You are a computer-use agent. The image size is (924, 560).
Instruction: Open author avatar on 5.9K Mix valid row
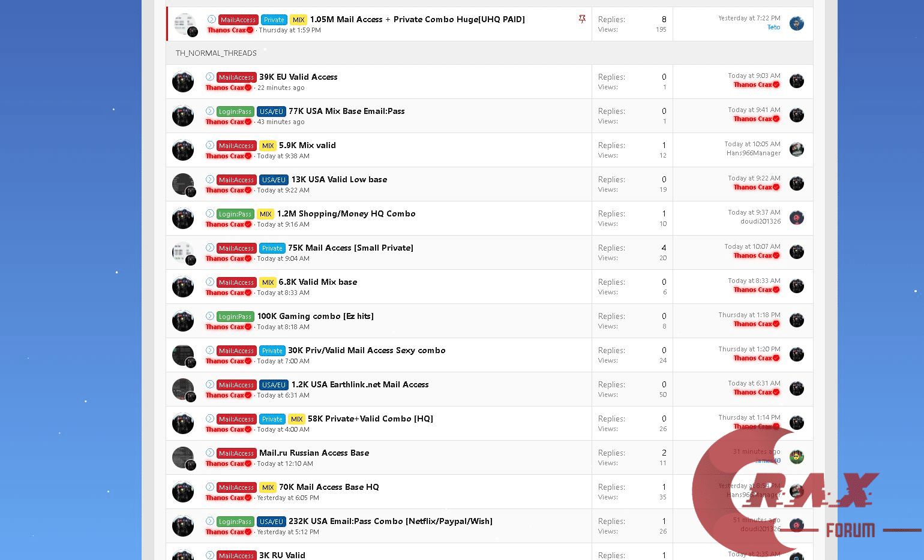click(x=183, y=150)
